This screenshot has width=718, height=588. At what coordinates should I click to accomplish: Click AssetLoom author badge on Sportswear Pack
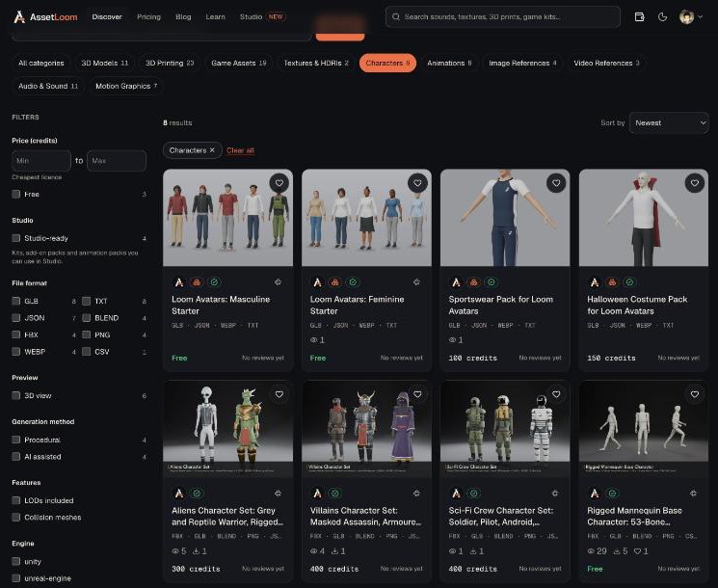(x=456, y=282)
